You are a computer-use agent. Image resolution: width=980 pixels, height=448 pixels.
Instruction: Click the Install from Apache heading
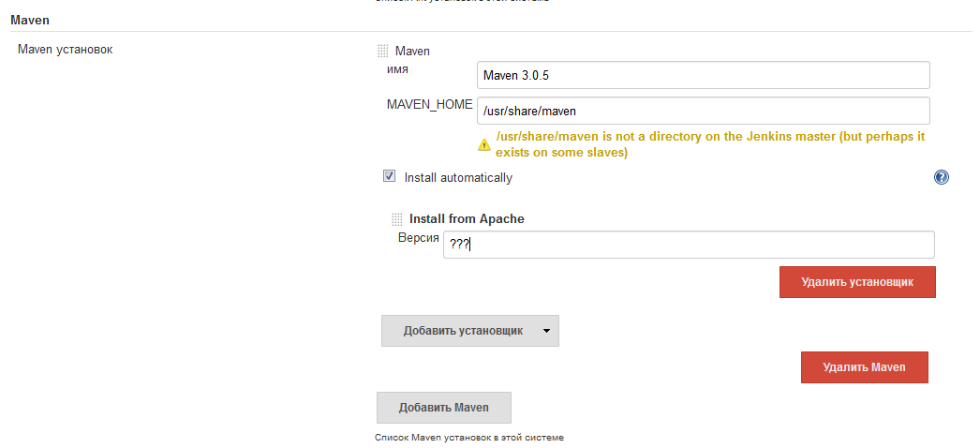point(467,218)
